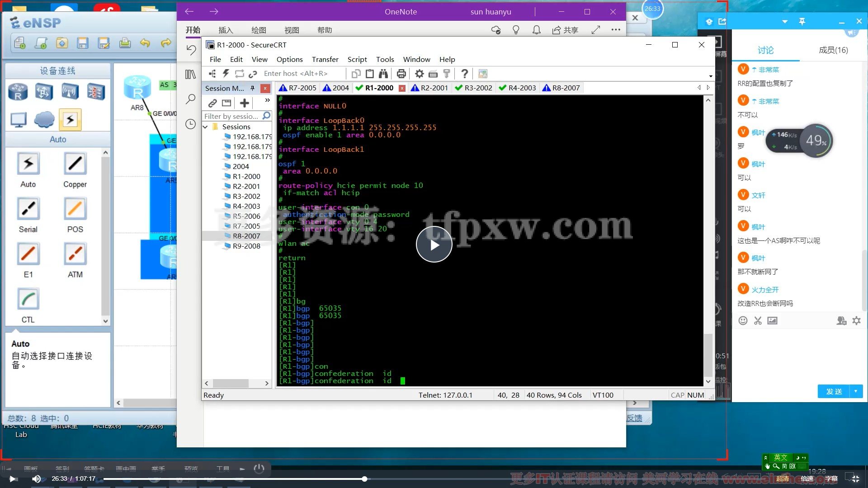The width and height of the screenshot is (868, 488).
Task: Open the R4-2003 session in tree
Action: 246,206
